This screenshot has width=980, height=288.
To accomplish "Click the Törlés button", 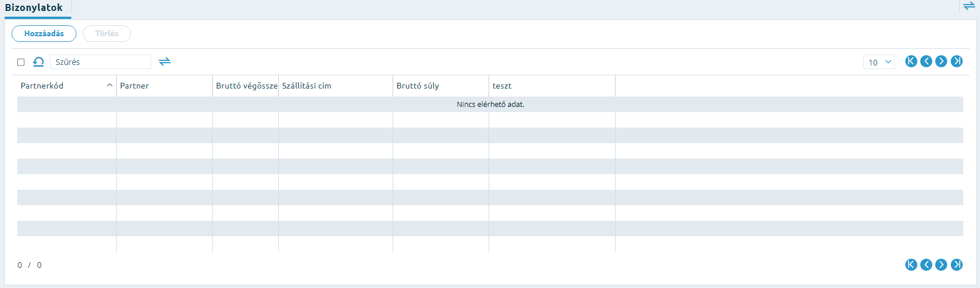I will pos(107,33).
